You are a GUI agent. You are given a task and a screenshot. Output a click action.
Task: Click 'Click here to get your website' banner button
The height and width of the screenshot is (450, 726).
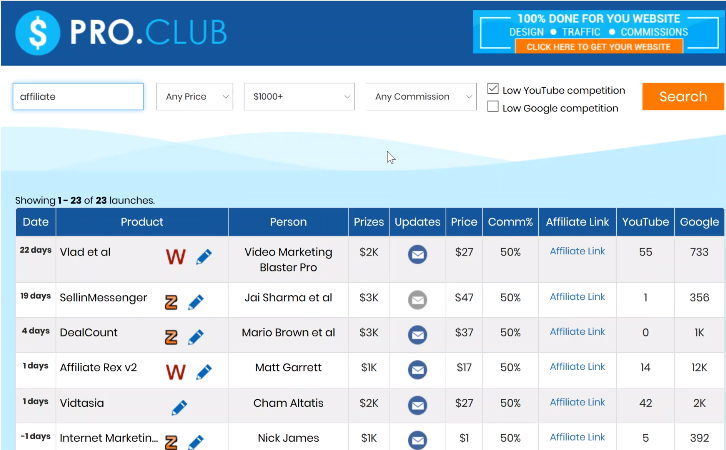pos(599,47)
